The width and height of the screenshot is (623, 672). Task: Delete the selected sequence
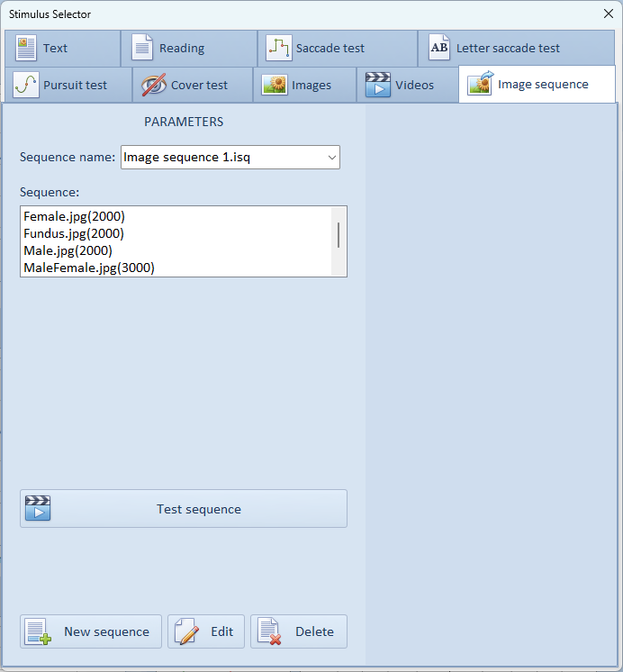(299, 631)
